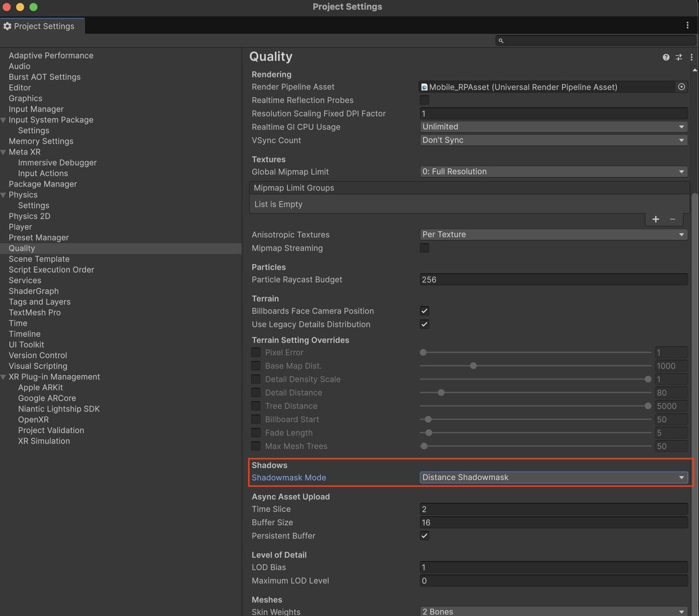Open VSync Count dropdown

(553, 140)
